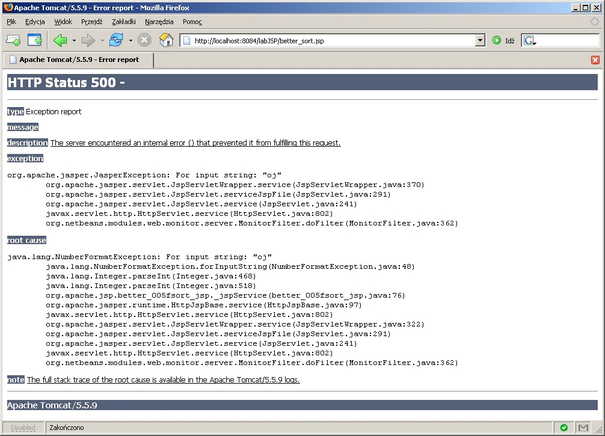
Task: Click the better_005fsort_jsp._jspService line
Action: [x=225, y=296]
